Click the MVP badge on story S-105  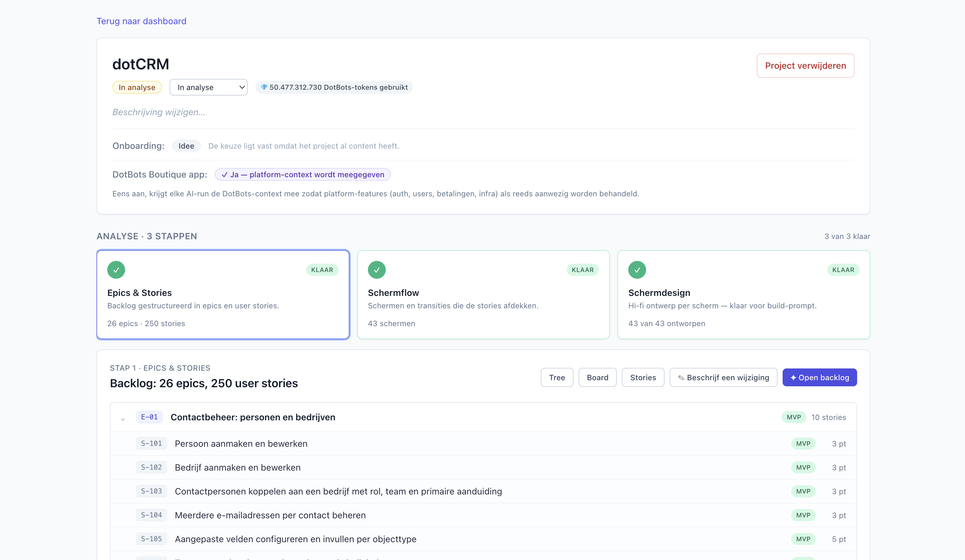803,539
